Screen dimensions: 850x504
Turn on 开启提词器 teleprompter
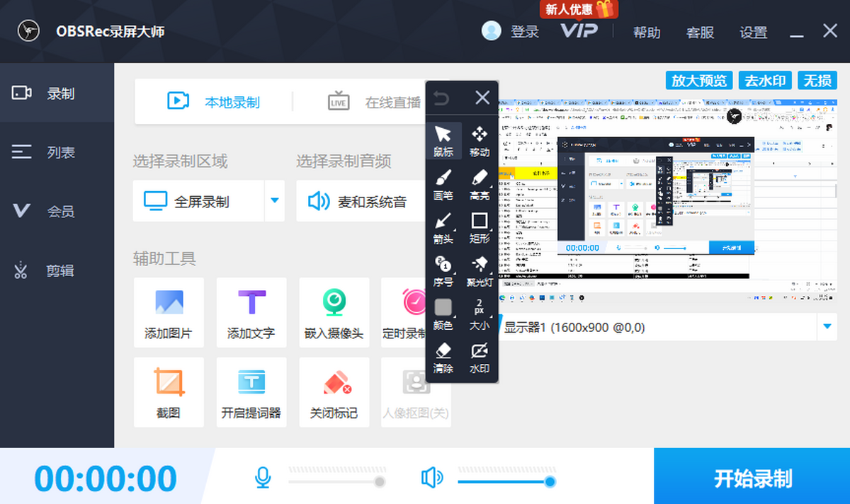click(251, 391)
